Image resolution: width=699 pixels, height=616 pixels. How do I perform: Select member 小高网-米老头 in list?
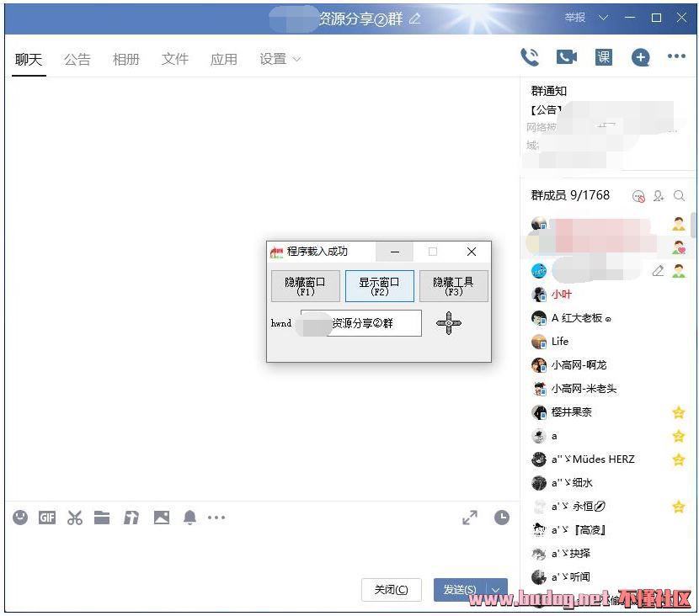coord(584,389)
